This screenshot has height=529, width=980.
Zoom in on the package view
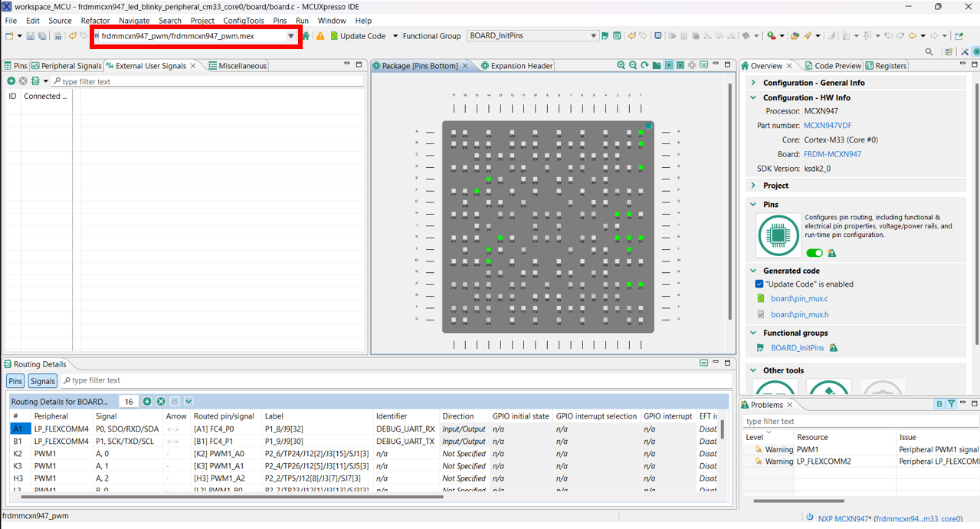[x=621, y=66]
